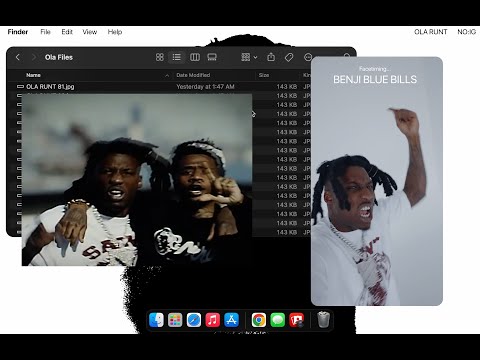Open Launchpad from the Dock
The width and height of the screenshot is (480, 360).
[x=175, y=320]
